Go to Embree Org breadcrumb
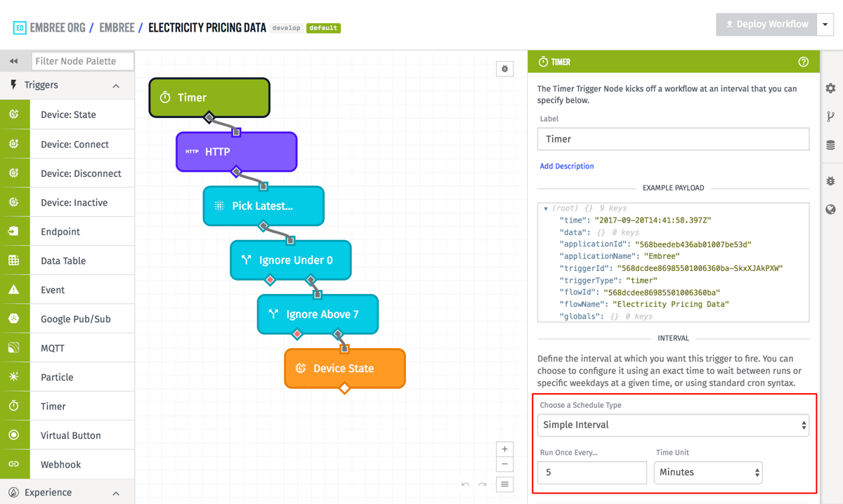Viewport: 843px width, 504px height. click(x=58, y=28)
